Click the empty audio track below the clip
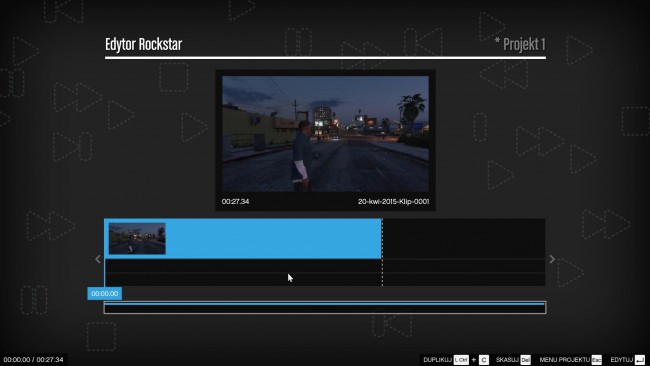Screen dimensions: 650x366 [325, 266]
